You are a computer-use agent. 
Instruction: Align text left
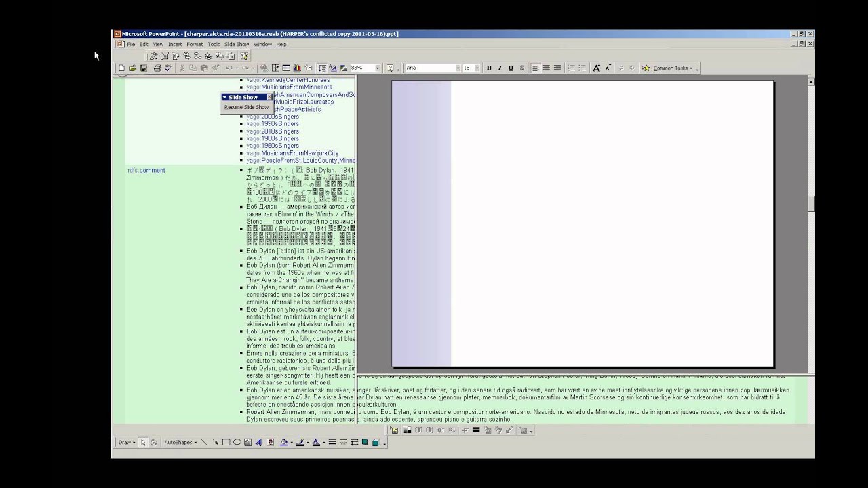point(535,68)
